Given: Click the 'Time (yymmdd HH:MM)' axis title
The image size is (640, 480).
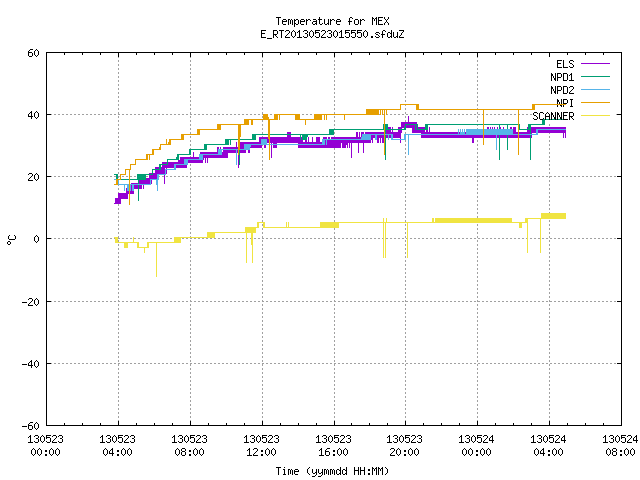Looking at the screenshot, I should (332, 471).
